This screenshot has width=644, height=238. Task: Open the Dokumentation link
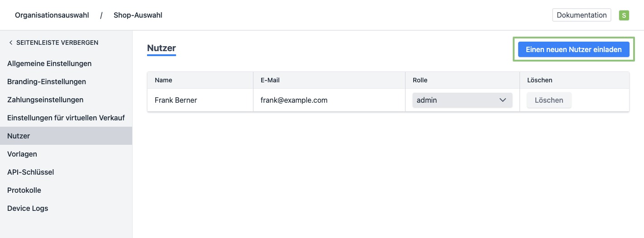click(582, 15)
